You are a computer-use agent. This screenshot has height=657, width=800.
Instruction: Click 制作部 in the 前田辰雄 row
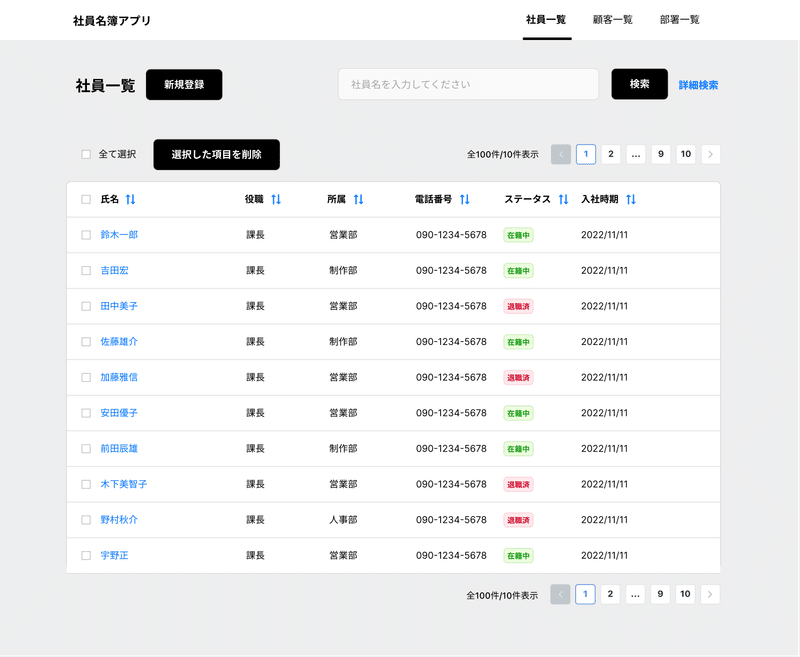tap(343, 449)
